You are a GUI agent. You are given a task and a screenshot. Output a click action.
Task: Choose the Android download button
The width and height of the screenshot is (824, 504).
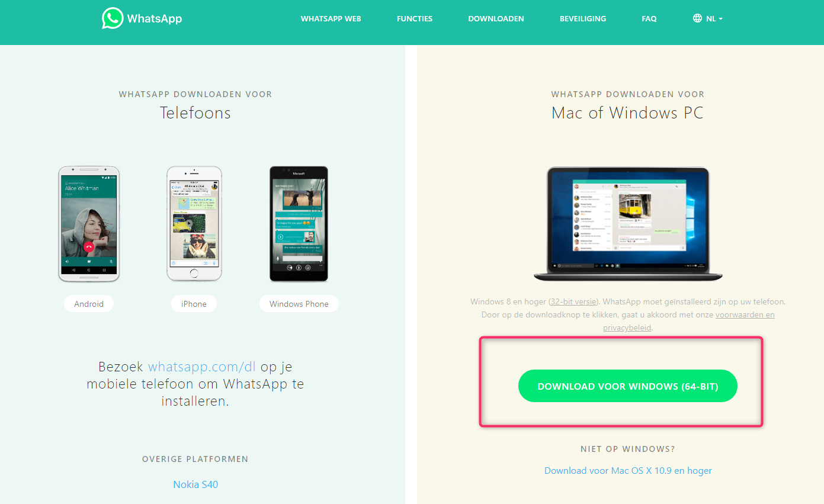[89, 304]
